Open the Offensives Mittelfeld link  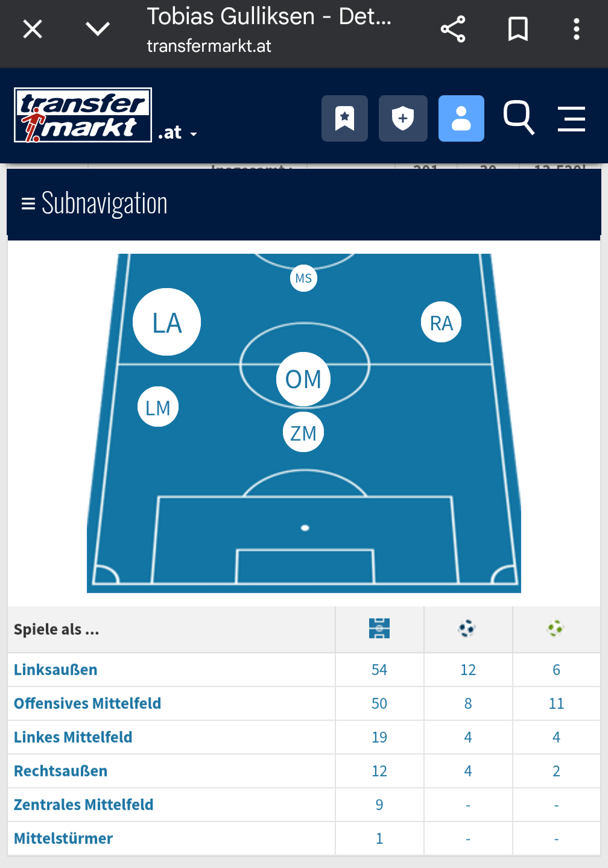pyautogui.click(x=87, y=703)
